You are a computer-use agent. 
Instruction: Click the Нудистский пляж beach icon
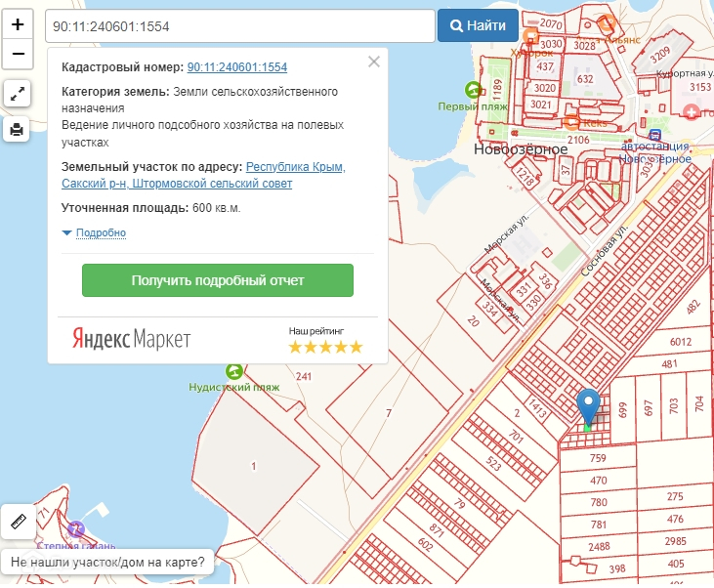(x=234, y=371)
